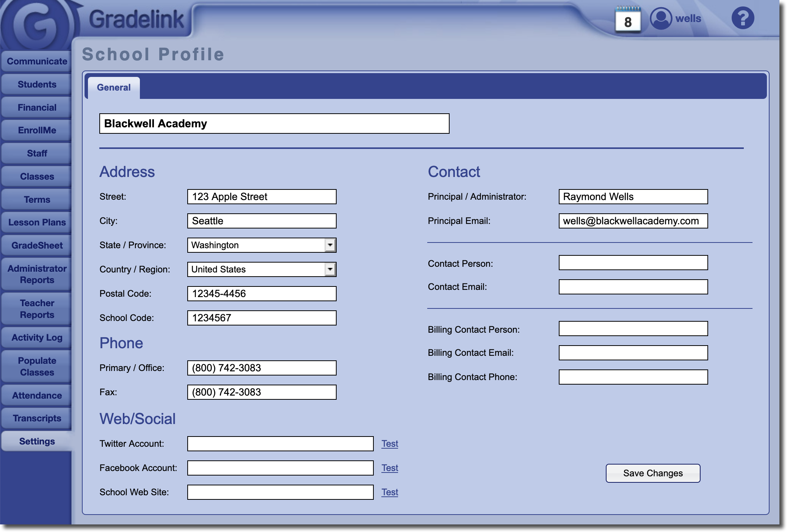The image size is (787, 532).
Task: Open Administrator Reports in sidebar
Action: coord(37,274)
